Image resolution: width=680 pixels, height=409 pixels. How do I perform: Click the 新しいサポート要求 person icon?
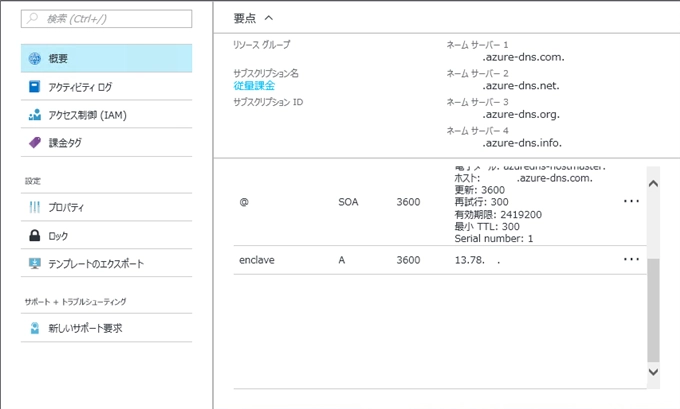35,328
